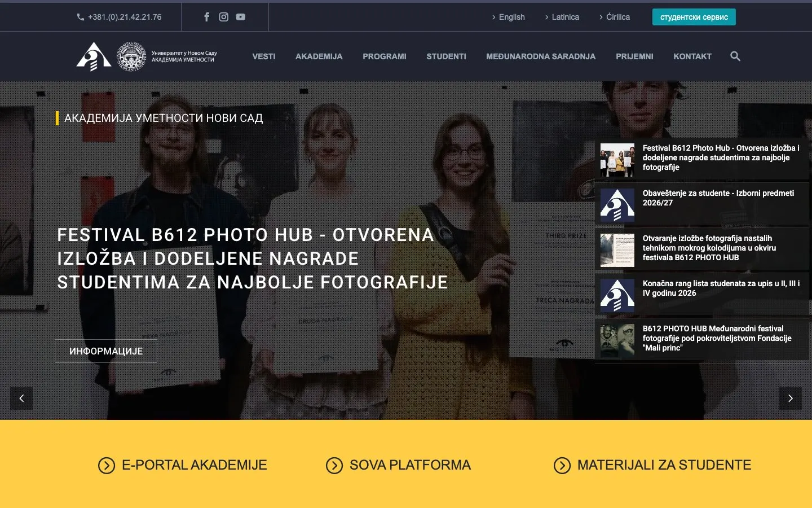Image resolution: width=812 pixels, height=508 pixels.
Task: Click the Универзитет у Новом Саду text
Action: click(x=184, y=53)
